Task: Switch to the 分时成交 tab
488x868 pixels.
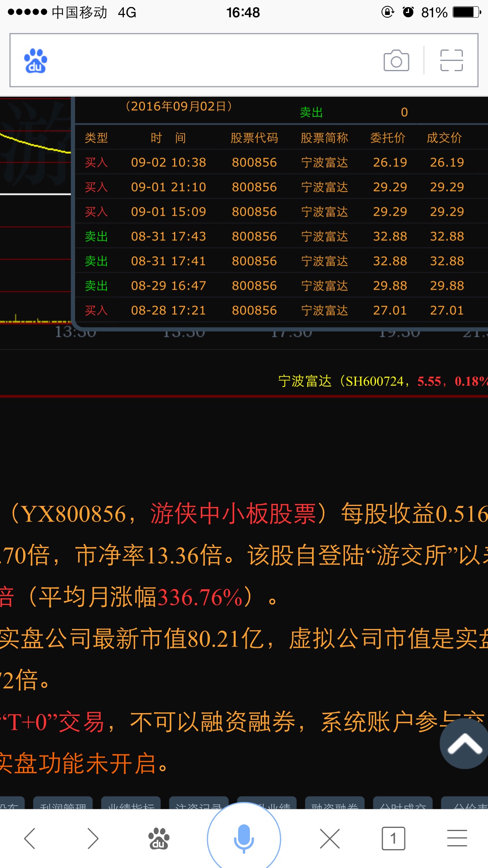Action: [x=402, y=804]
